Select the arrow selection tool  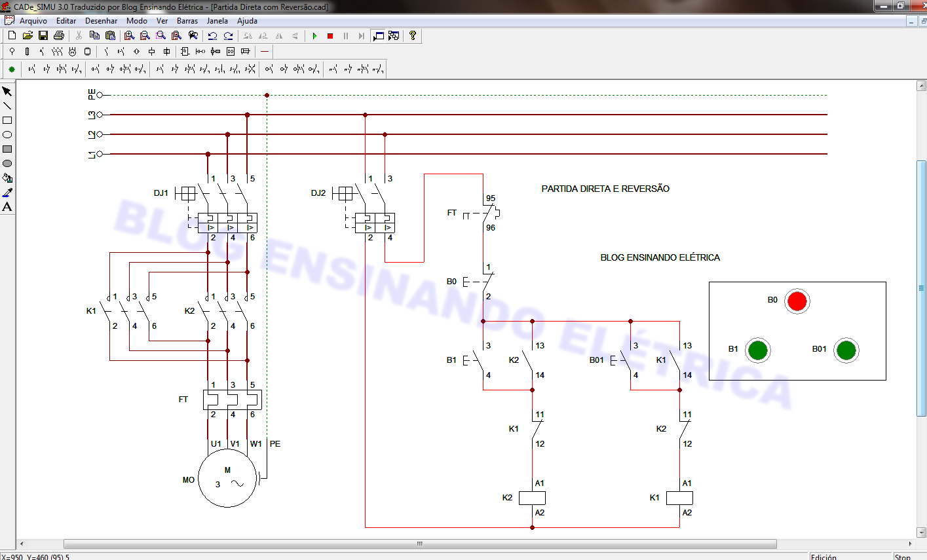point(8,92)
